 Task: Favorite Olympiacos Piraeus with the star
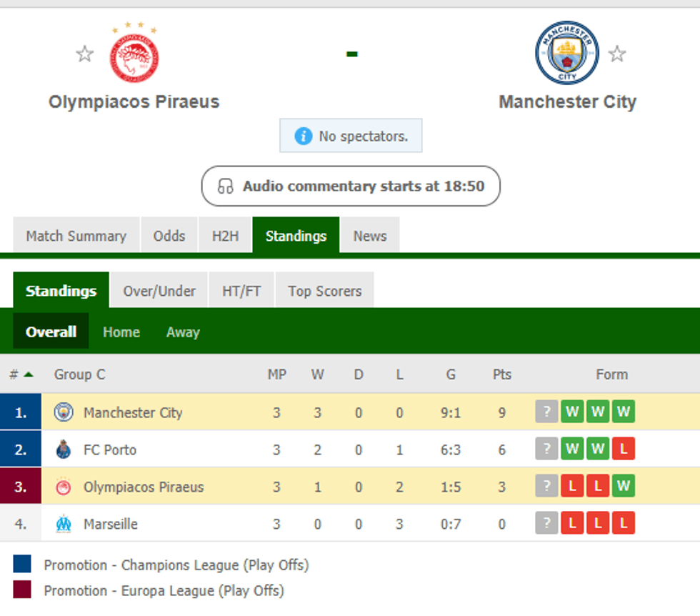pos(85,54)
